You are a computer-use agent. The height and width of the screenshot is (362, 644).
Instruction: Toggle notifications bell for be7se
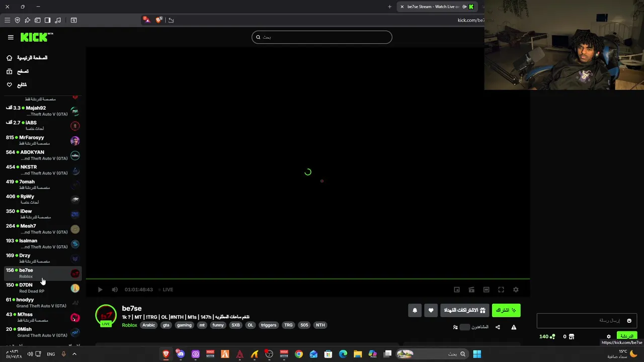click(x=415, y=310)
